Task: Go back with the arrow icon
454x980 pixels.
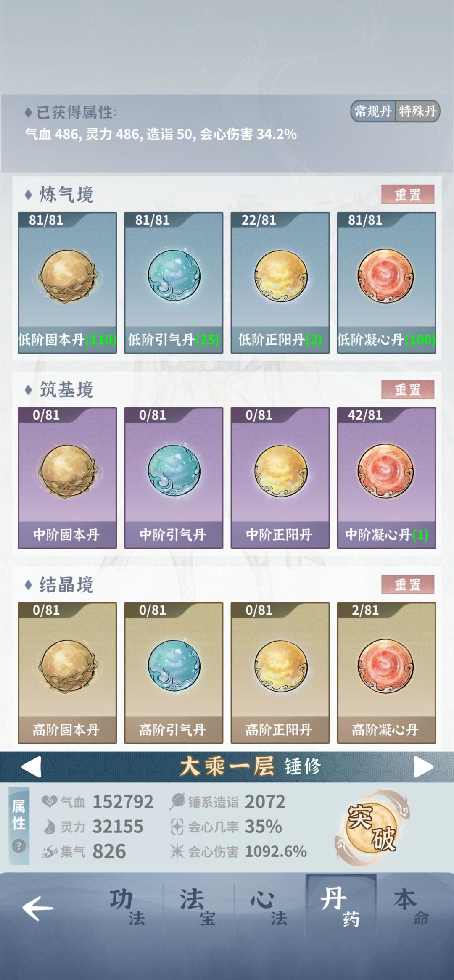Action: [38, 908]
